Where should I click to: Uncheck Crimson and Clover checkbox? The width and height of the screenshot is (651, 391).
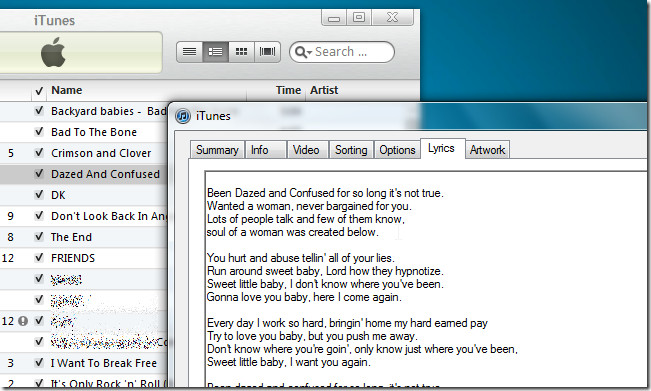(39, 152)
